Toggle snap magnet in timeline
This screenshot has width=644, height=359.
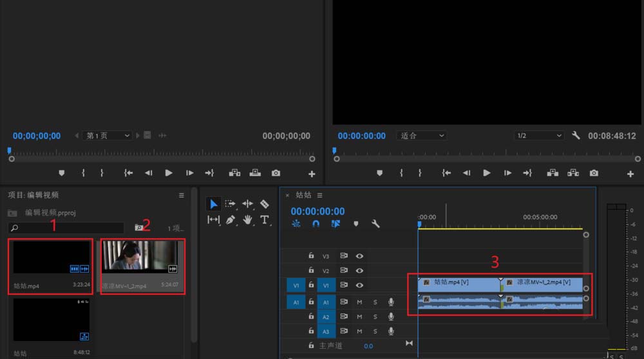tap(316, 224)
